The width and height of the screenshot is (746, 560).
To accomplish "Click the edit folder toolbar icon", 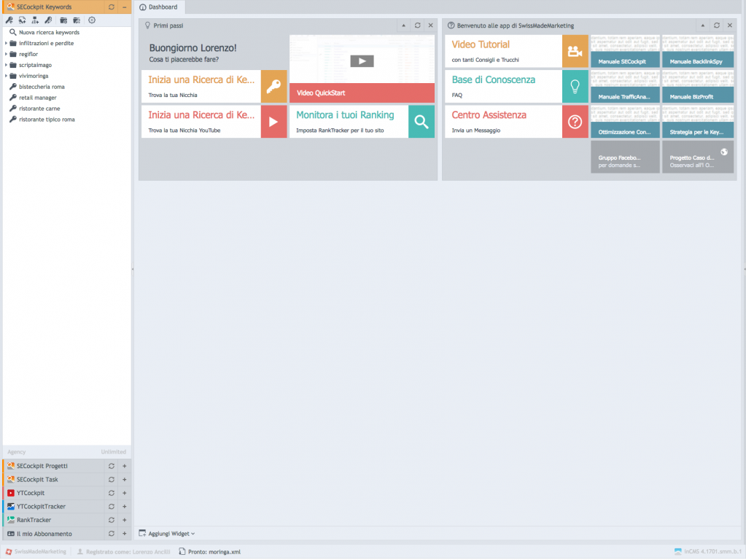I will click(x=77, y=20).
